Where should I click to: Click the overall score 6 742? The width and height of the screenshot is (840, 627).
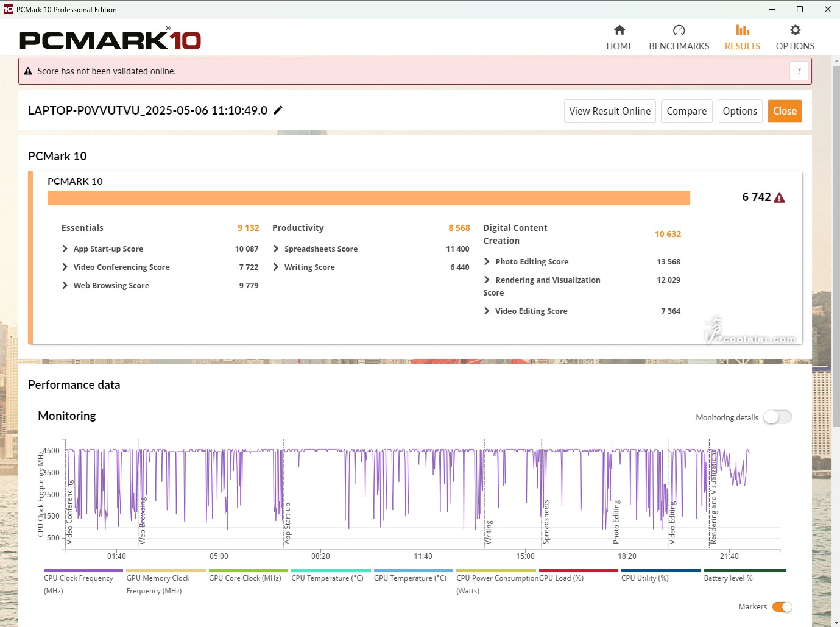click(757, 197)
